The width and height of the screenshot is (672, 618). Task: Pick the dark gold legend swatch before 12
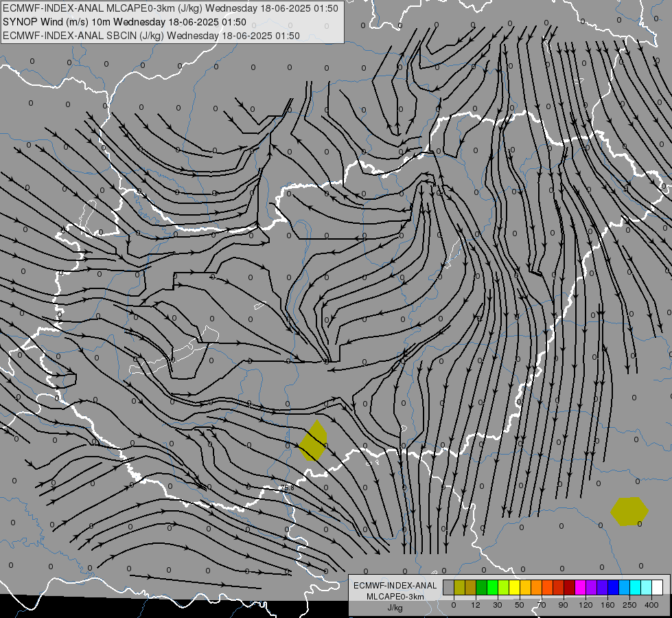tap(471, 588)
